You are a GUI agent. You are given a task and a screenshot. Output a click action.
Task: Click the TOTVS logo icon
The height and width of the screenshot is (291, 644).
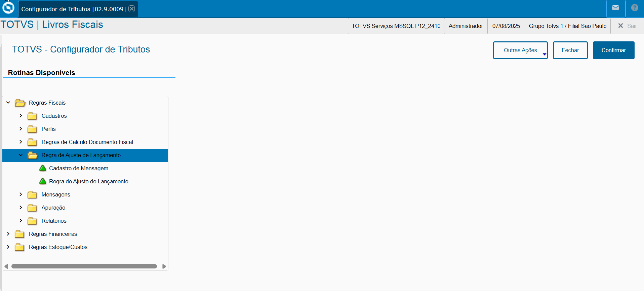pos(8,8)
